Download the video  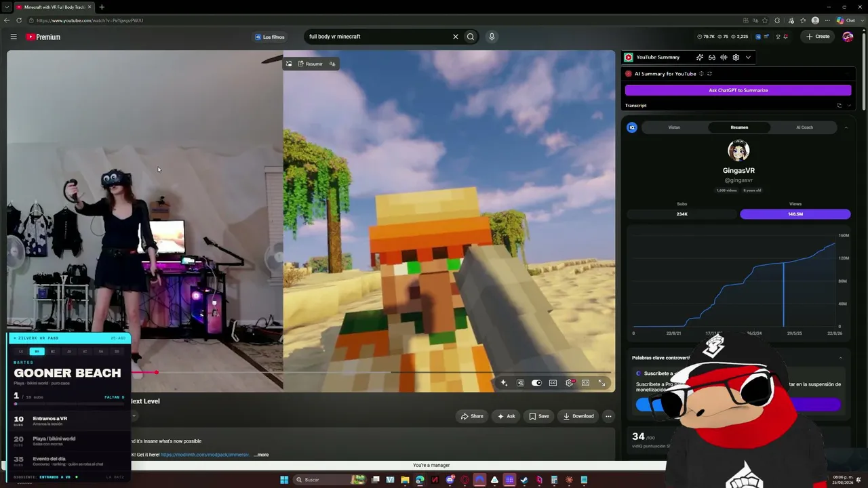click(x=578, y=416)
